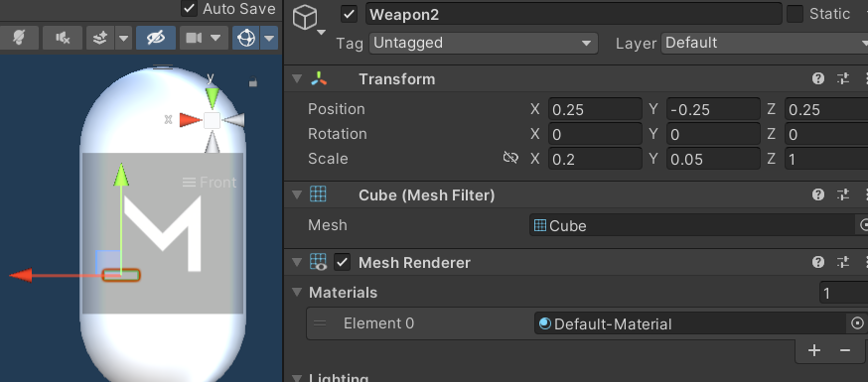Click the red X axis cone on scene gizmo
The width and height of the screenshot is (868, 382).
tap(191, 120)
